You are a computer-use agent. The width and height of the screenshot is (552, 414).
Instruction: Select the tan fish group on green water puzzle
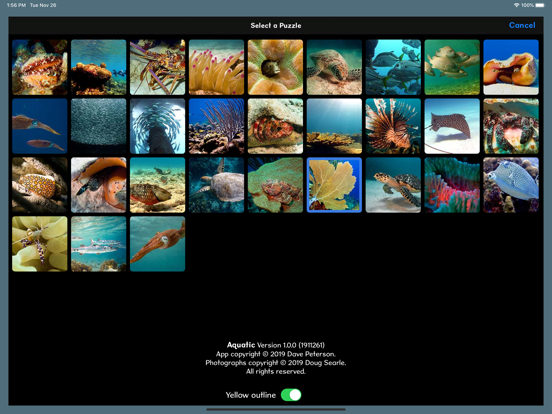[452, 67]
